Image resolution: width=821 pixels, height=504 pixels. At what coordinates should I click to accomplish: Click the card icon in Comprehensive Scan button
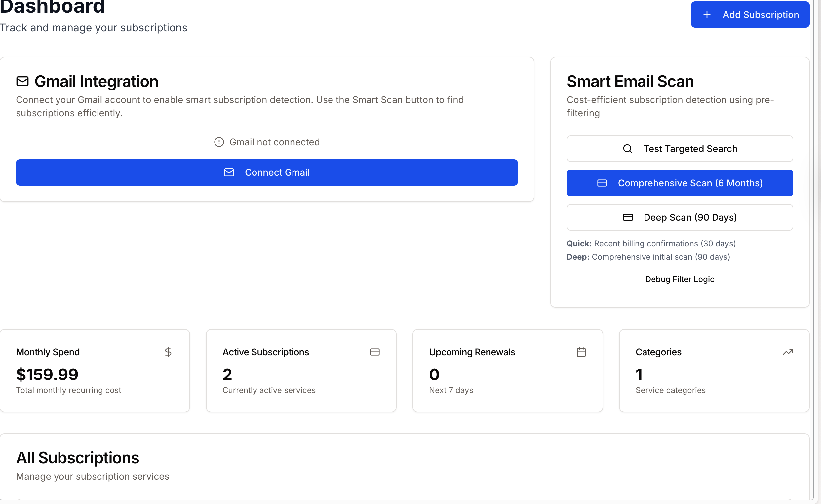click(602, 183)
